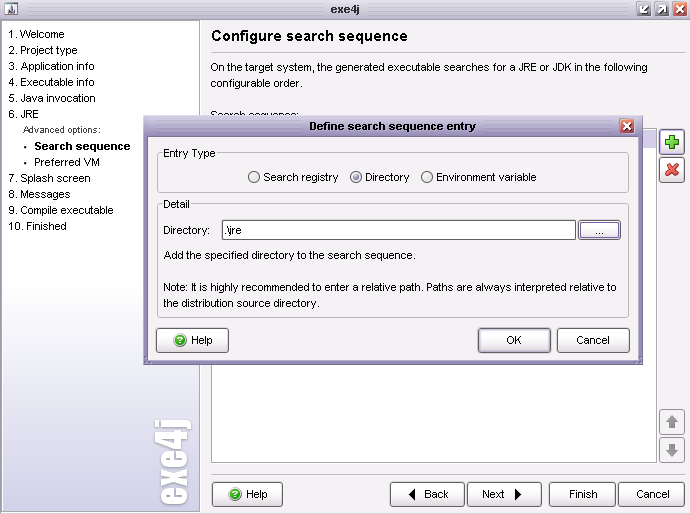
Task: Click the green plus add entry icon
Action: (x=672, y=142)
